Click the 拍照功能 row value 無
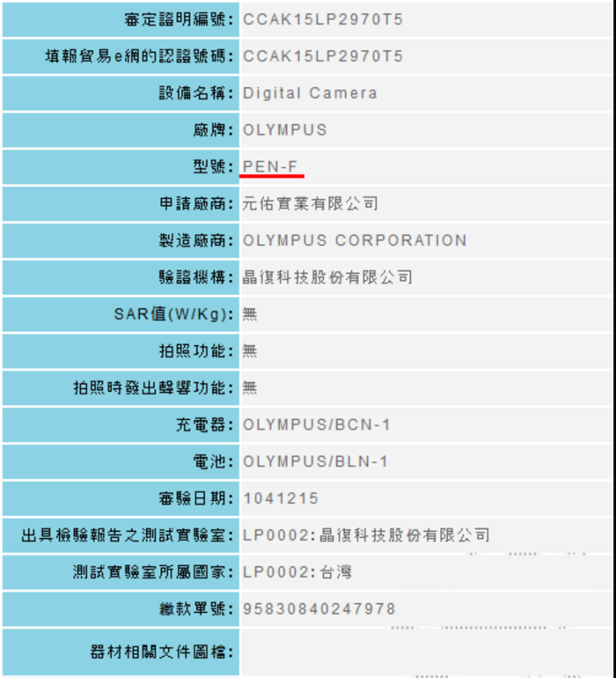Viewport: 616px width, 678px height. click(x=250, y=351)
